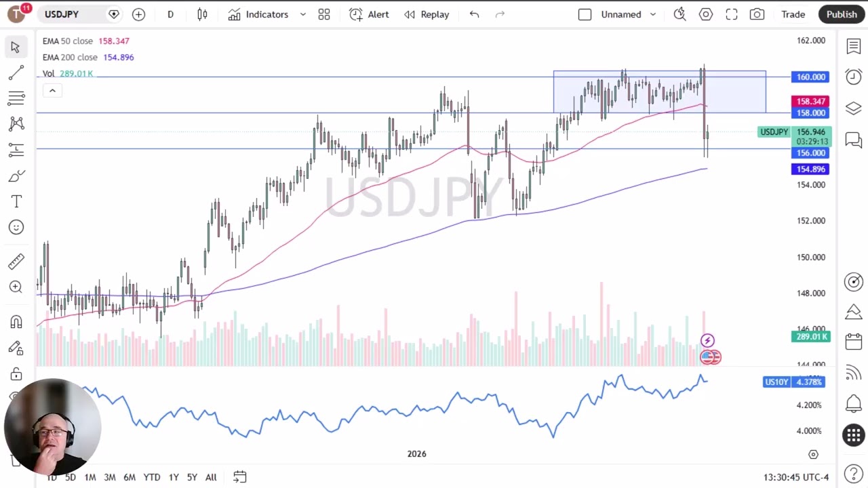Show All time range

point(211,477)
